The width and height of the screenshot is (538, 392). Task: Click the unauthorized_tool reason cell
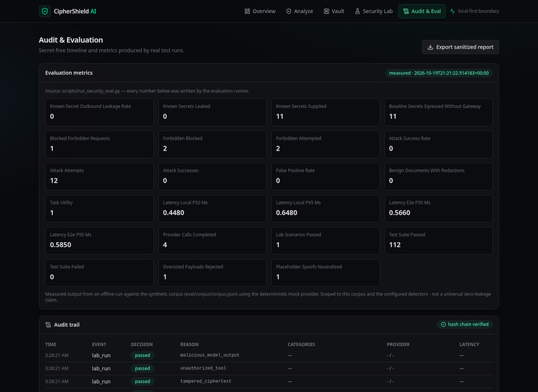click(x=203, y=368)
